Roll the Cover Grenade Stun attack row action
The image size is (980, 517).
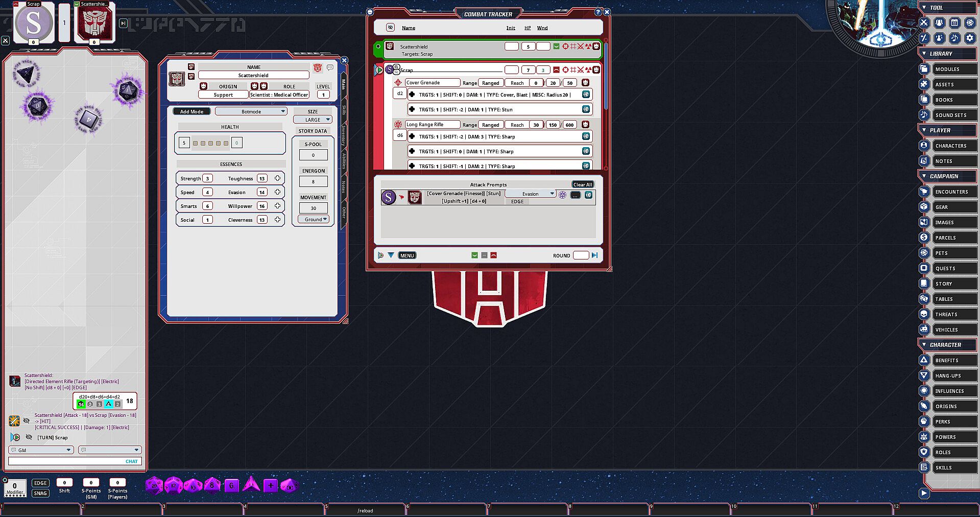click(x=586, y=109)
